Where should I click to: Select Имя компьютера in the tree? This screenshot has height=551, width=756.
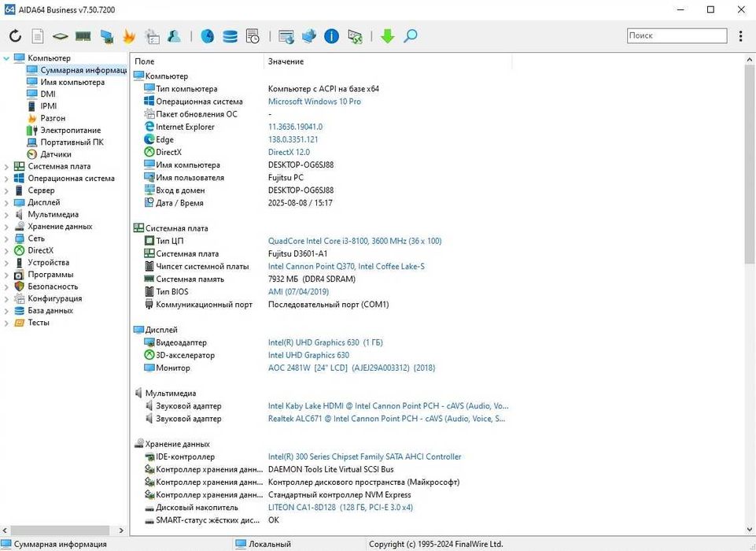click(72, 82)
